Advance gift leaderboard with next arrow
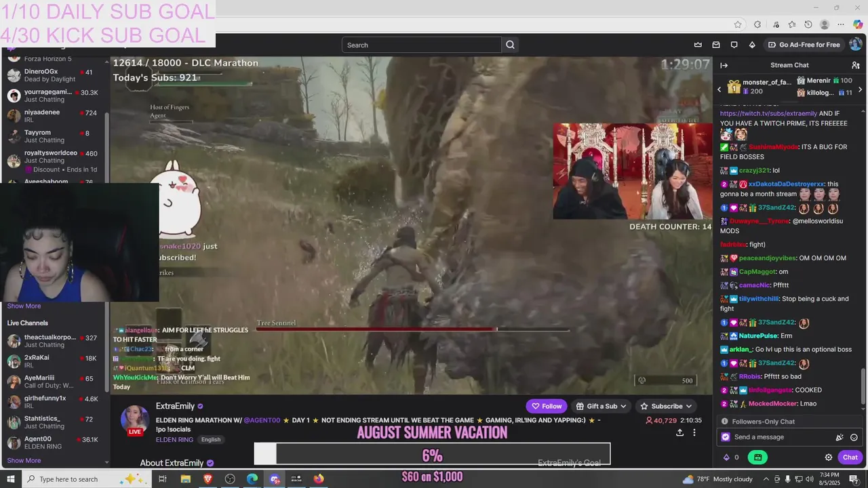Image resolution: width=868 pixels, height=488 pixels. click(x=860, y=89)
